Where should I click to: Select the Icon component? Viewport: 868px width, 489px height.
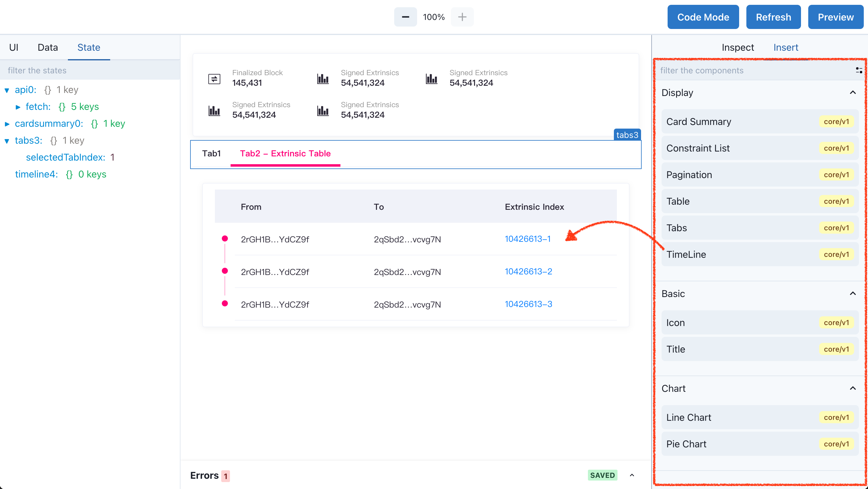tap(760, 323)
